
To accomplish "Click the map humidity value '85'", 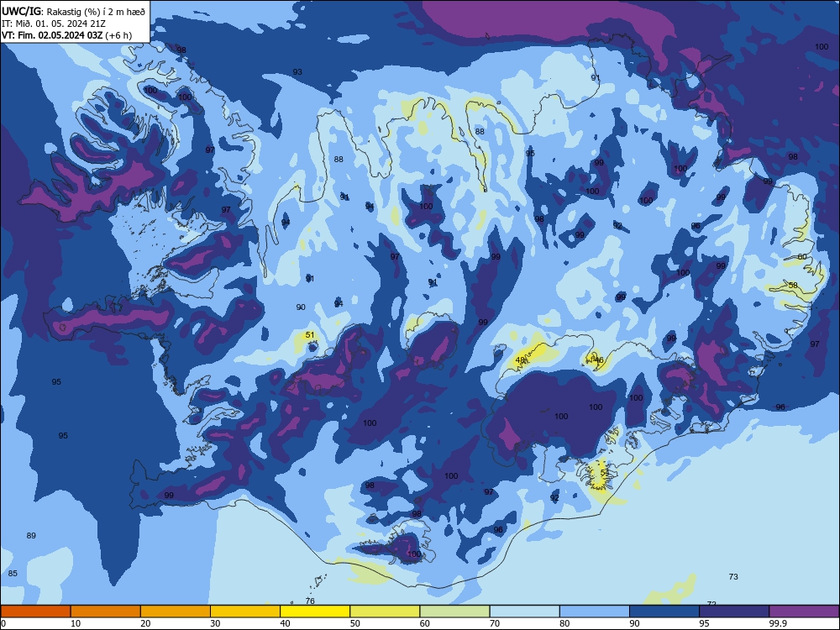I will click(13, 573).
